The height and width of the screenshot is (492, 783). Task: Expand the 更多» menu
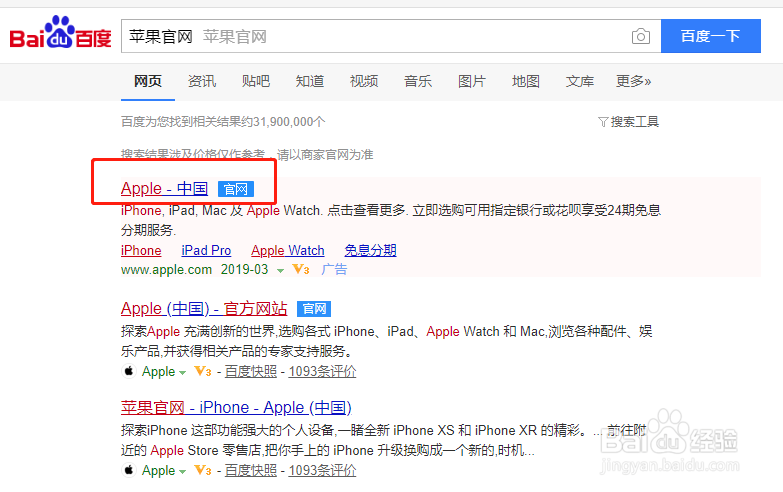tap(633, 81)
